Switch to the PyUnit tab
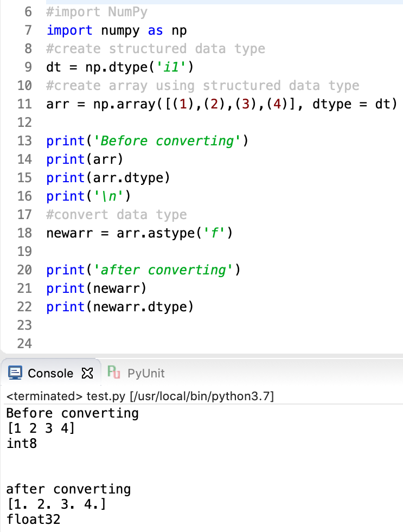Viewport: 403px width, 532px height. point(145,373)
